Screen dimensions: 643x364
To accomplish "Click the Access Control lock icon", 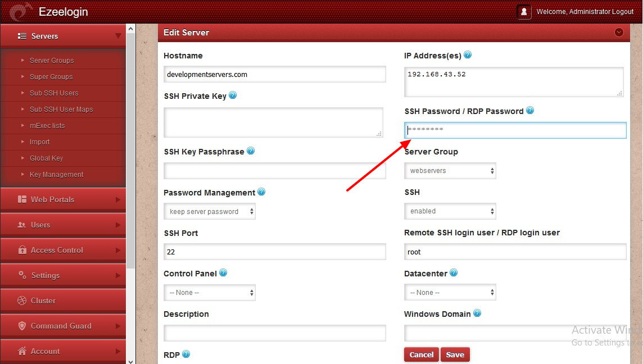I will point(22,249).
